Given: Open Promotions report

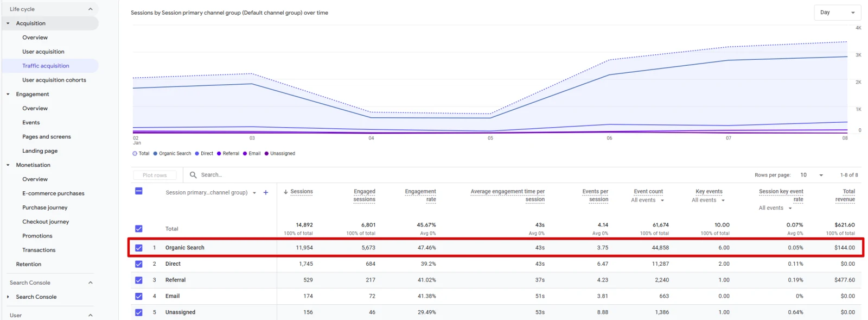Looking at the screenshot, I should pos(37,236).
